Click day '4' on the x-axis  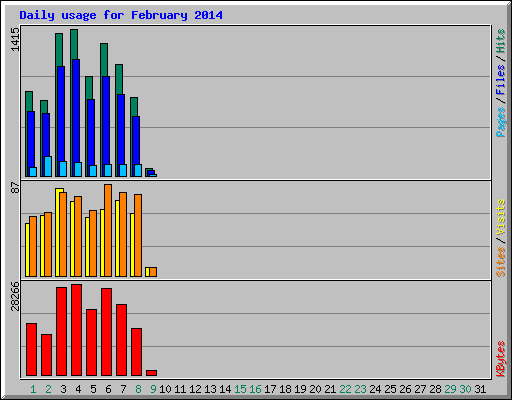tap(78, 389)
